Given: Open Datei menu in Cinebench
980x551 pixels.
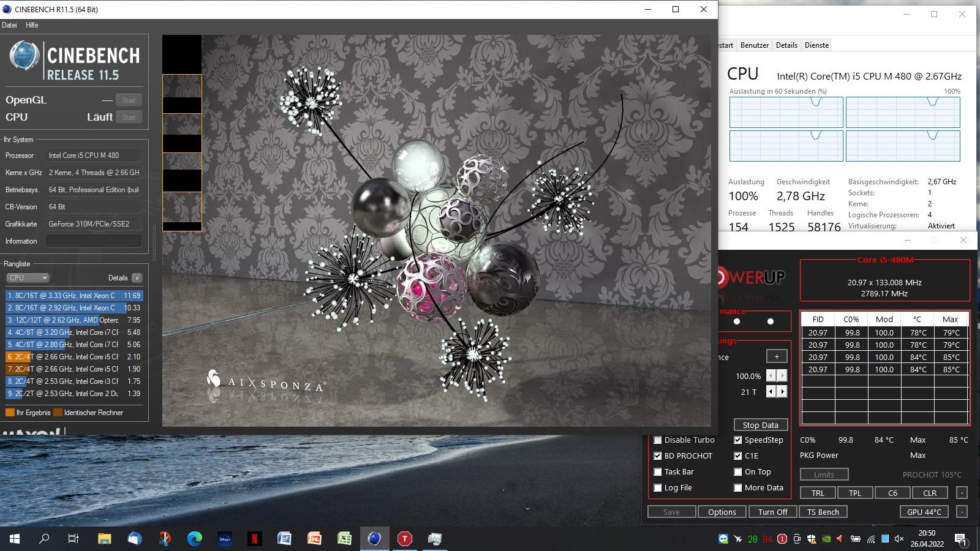Looking at the screenshot, I should (10, 25).
